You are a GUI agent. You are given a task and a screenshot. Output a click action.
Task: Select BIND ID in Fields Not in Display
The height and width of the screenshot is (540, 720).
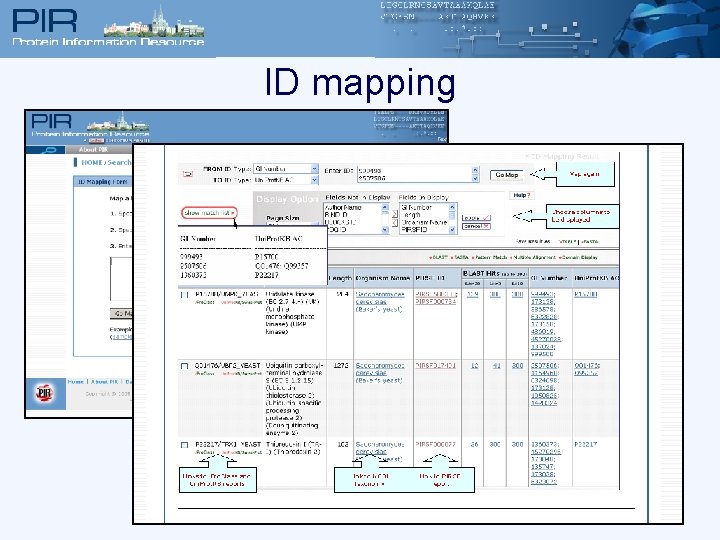point(336,214)
